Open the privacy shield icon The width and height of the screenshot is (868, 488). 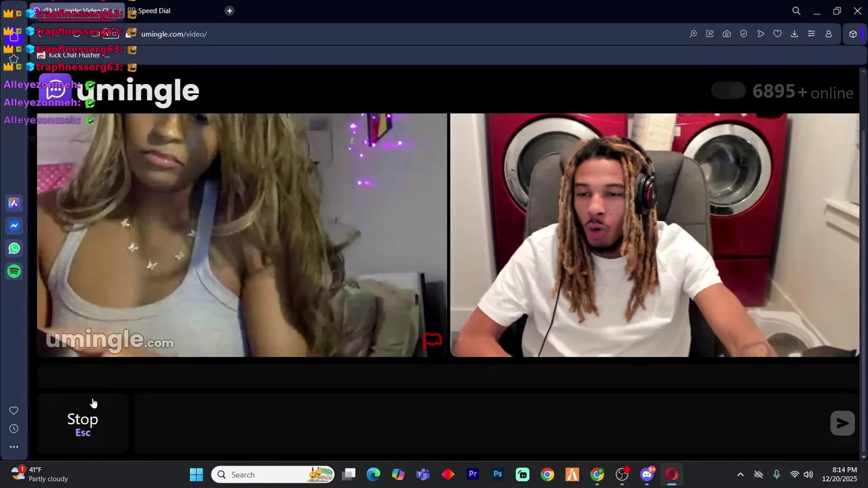point(744,34)
